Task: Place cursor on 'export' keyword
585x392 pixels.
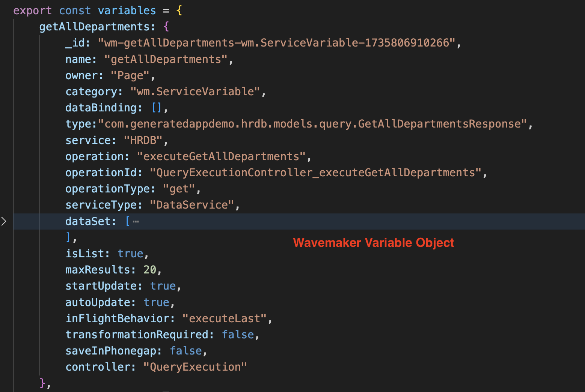Action: point(32,11)
